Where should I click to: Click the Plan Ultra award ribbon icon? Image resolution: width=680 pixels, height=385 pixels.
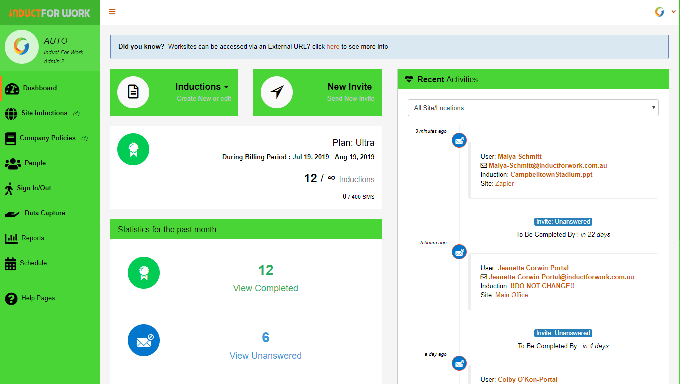133,149
